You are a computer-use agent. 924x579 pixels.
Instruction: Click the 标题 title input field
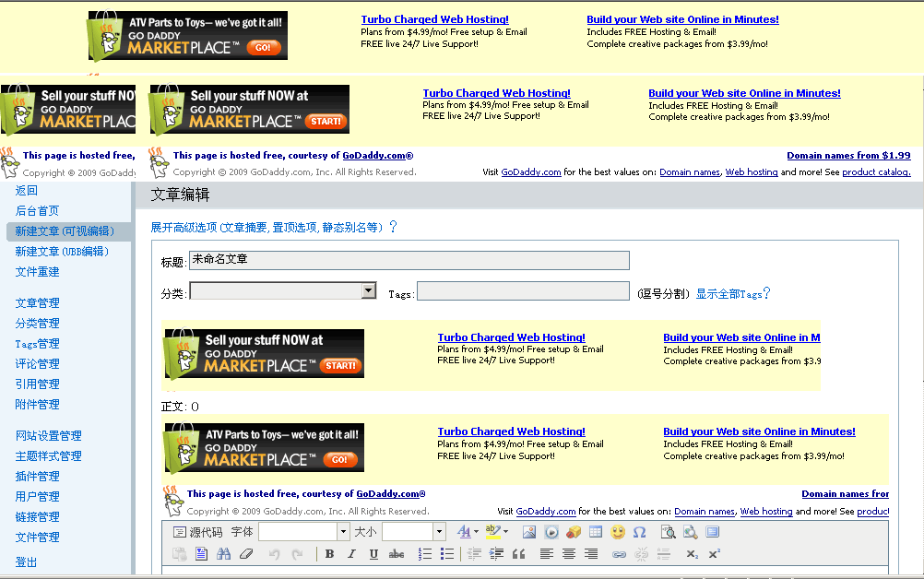point(409,261)
